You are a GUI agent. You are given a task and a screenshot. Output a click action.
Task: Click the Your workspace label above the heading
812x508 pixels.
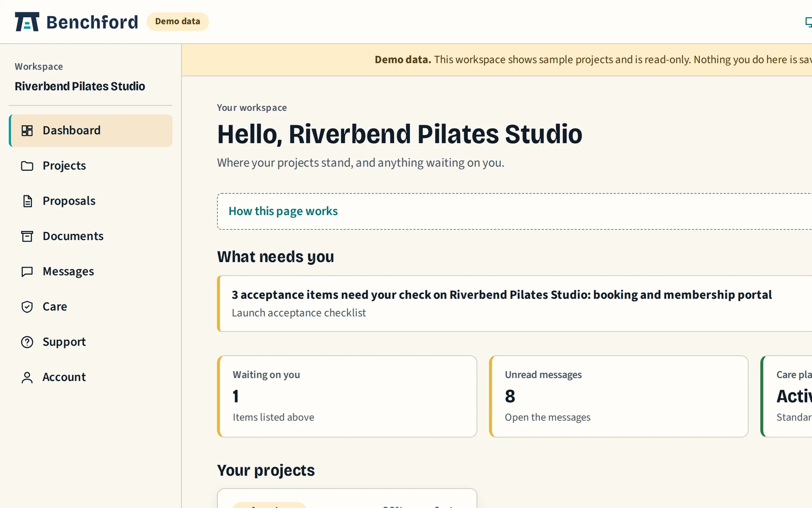point(252,108)
